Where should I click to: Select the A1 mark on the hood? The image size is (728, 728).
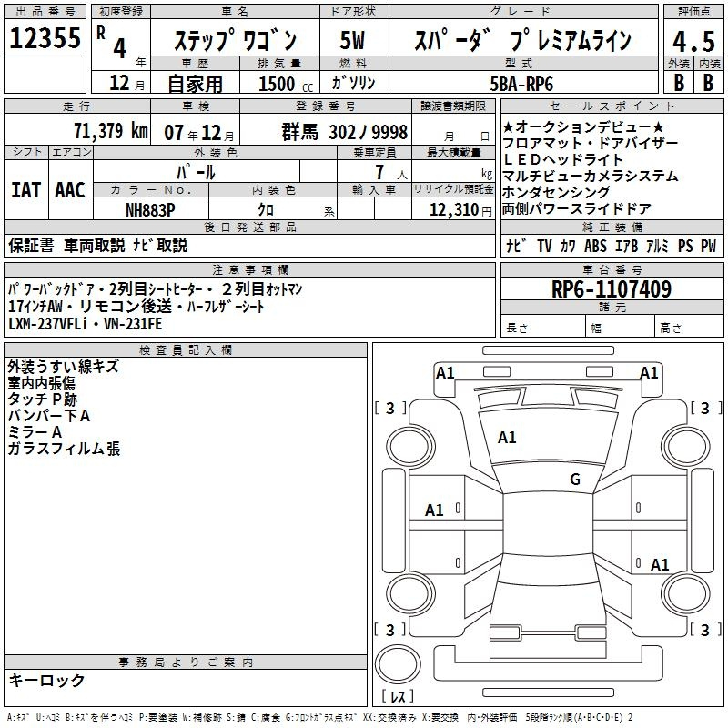507,438
